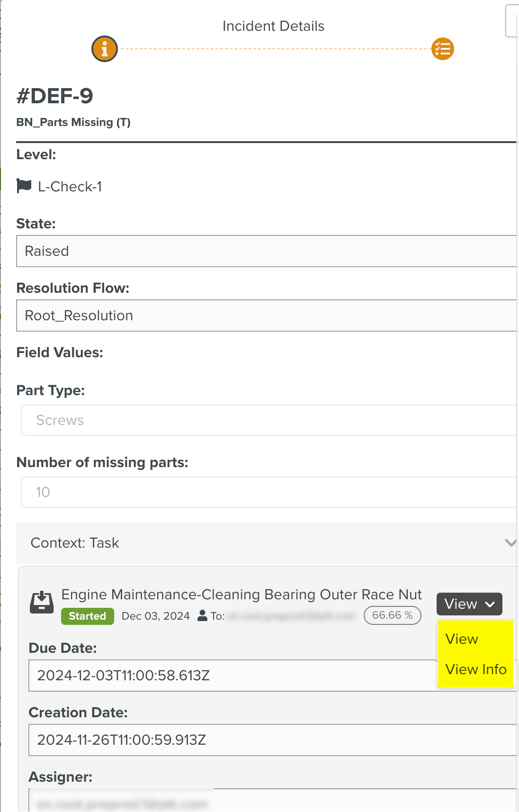Click the Engine Maintenance task title
519x812 pixels.
point(242,595)
